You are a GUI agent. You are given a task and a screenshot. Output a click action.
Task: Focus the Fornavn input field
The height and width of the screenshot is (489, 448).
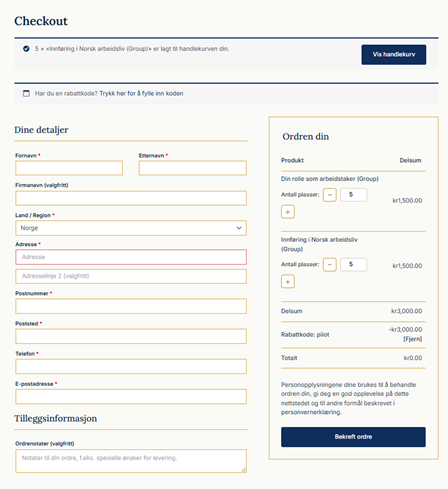(69, 168)
